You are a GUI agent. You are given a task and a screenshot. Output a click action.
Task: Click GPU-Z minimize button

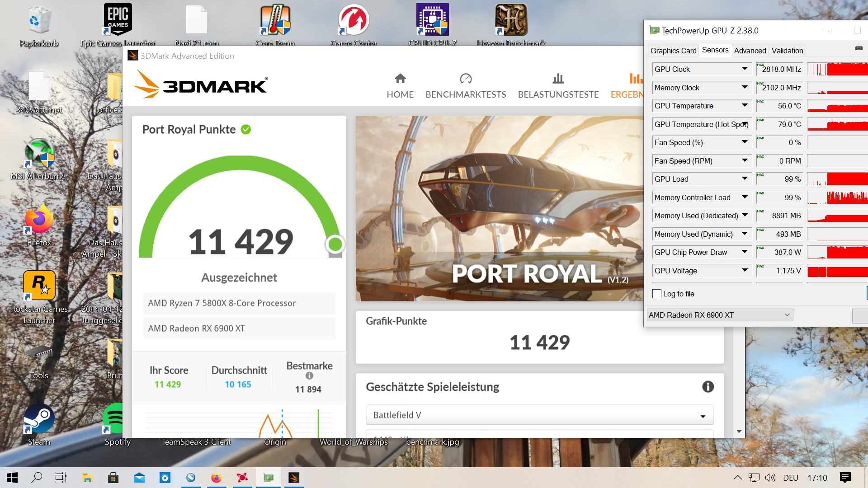826,30
